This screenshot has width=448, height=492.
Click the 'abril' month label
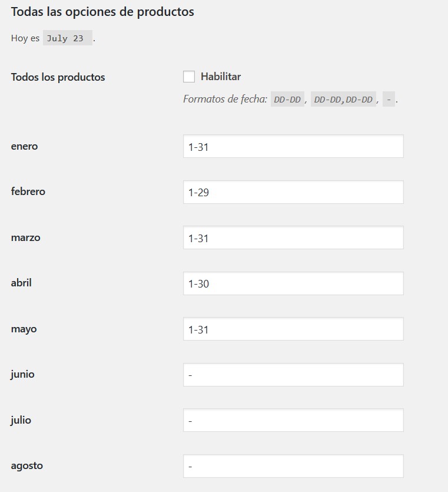pyautogui.click(x=21, y=283)
